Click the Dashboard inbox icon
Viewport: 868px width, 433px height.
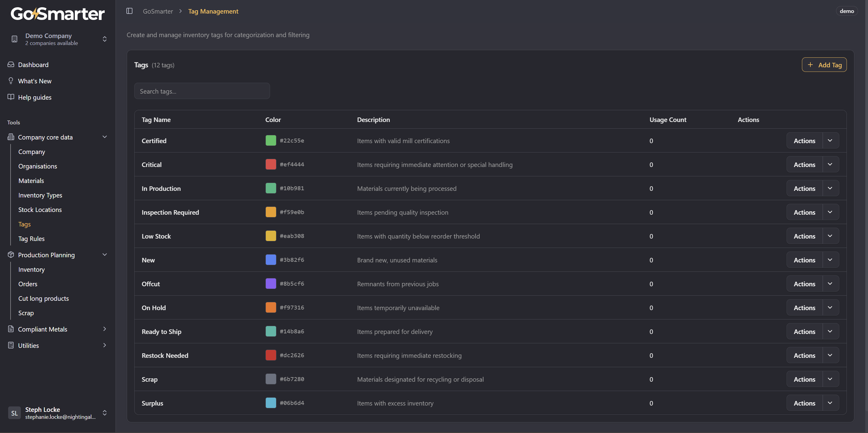click(11, 64)
